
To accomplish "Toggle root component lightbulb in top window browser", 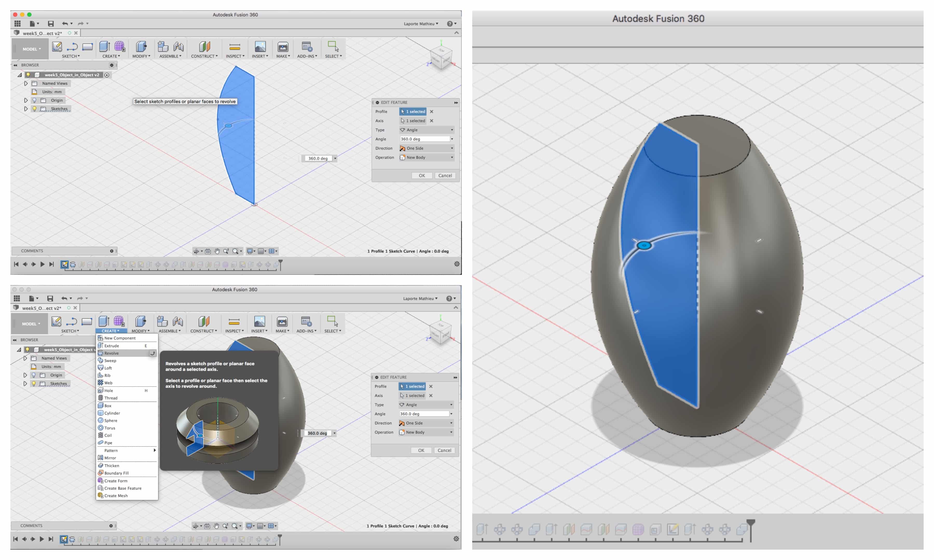I will 28,75.
